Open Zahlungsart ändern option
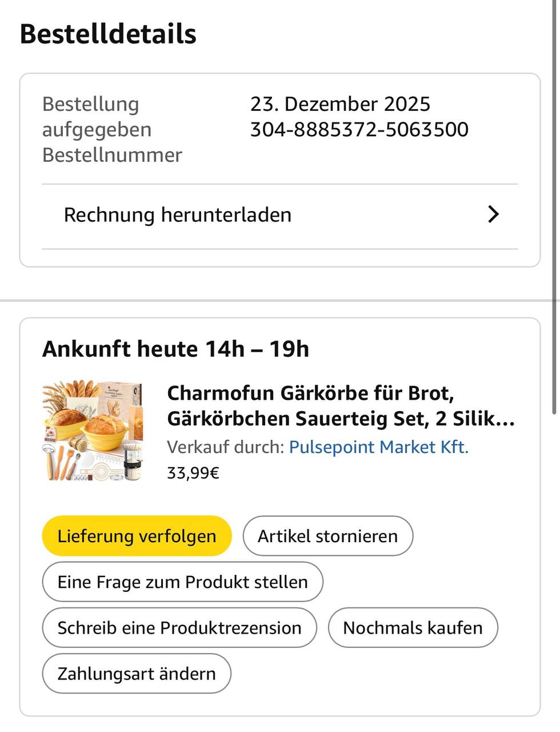Screen dimensions: 560x732 pyautogui.click(x=137, y=674)
